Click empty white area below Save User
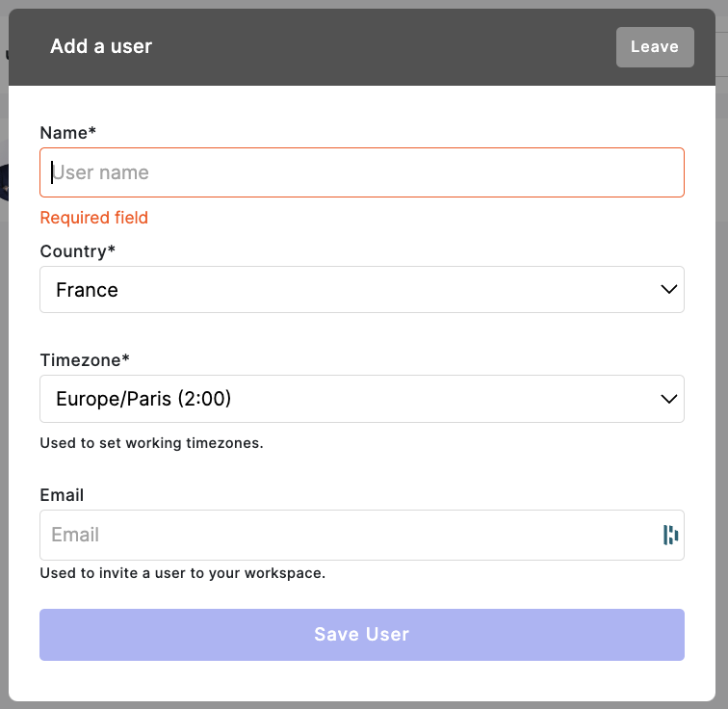The width and height of the screenshot is (728, 709). click(x=362, y=681)
